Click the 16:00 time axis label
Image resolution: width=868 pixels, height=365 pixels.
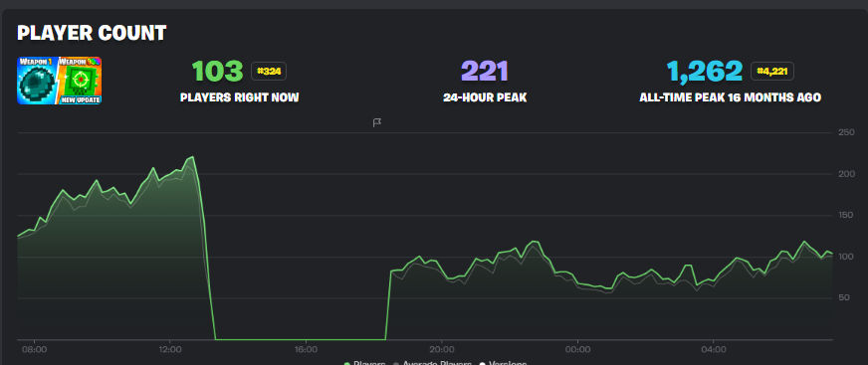tap(306, 350)
